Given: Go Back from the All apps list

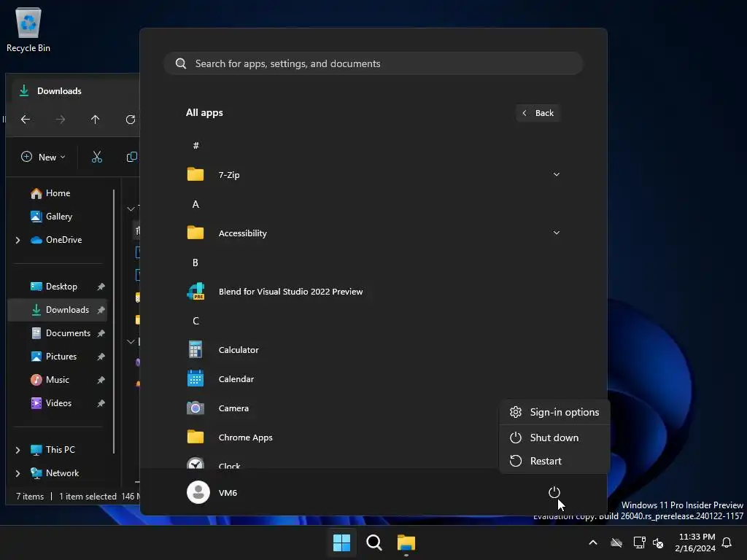Looking at the screenshot, I should tap(538, 113).
